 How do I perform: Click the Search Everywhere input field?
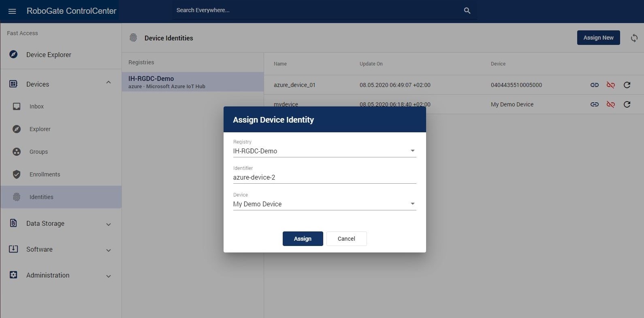click(318, 10)
